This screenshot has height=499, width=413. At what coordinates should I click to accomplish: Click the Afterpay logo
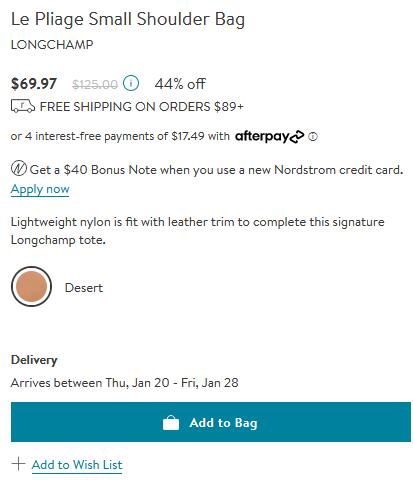[x=269, y=136]
